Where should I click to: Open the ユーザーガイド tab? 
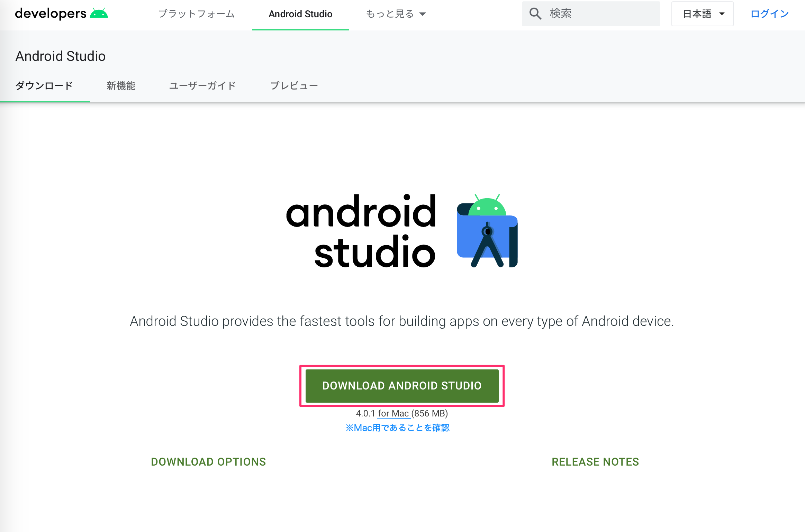202,86
